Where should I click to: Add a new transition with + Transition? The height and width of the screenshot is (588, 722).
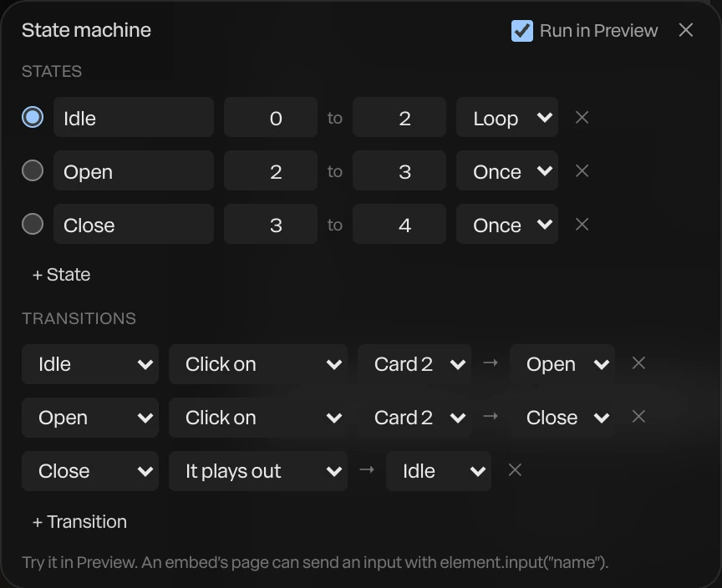click(79, 522)
